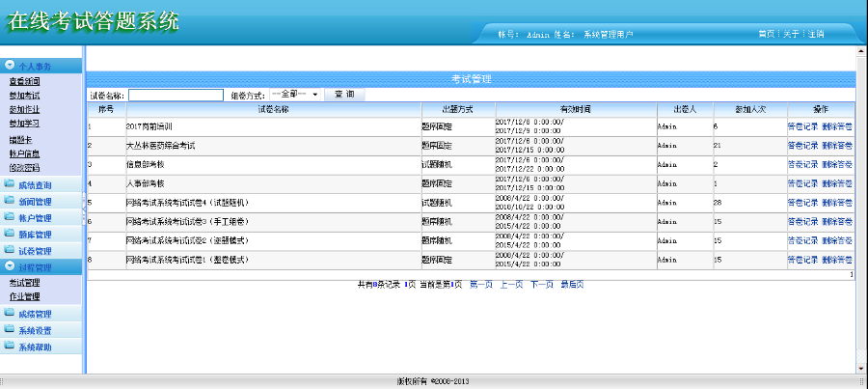
Task: Click the 查询 search button
Action: click(344, 95)
